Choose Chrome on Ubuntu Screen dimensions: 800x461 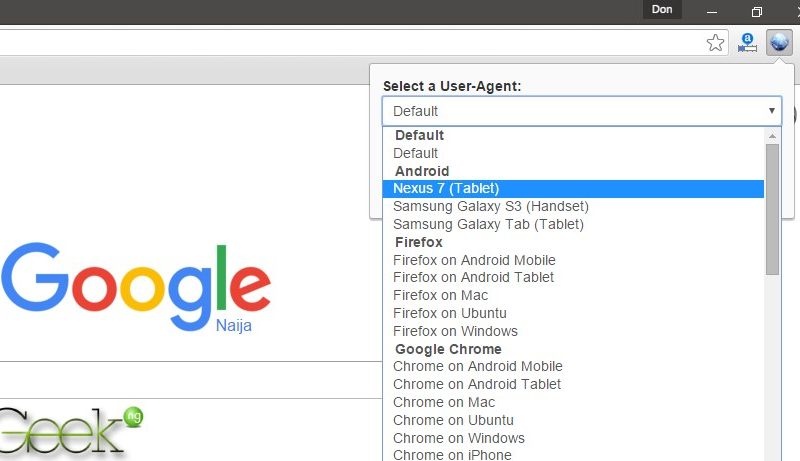(x=453, y=420)
